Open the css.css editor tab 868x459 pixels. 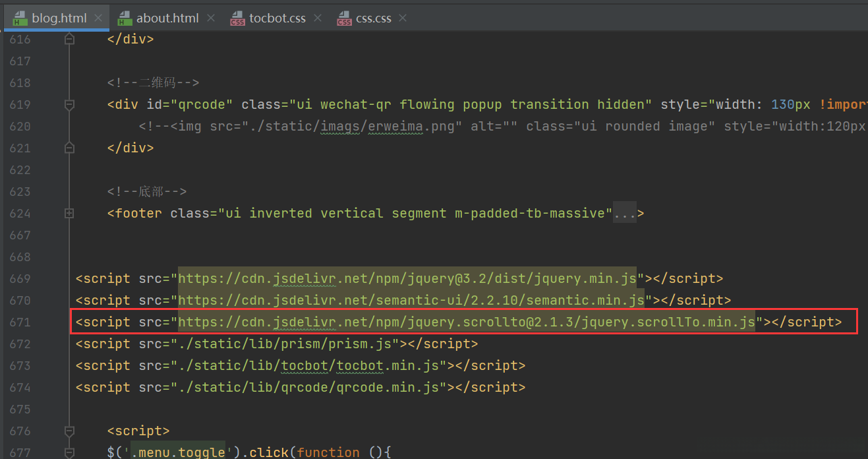(x=373, y=18)
